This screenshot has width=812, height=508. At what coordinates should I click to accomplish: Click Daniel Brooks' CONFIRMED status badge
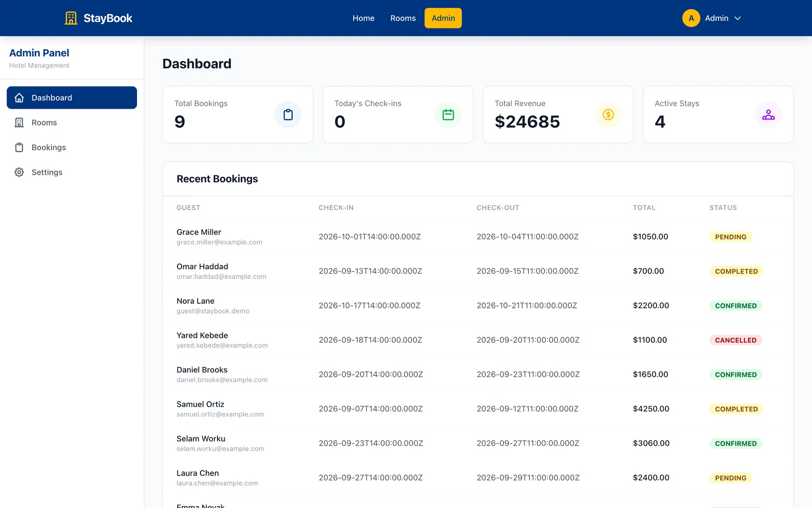point(736,375)
